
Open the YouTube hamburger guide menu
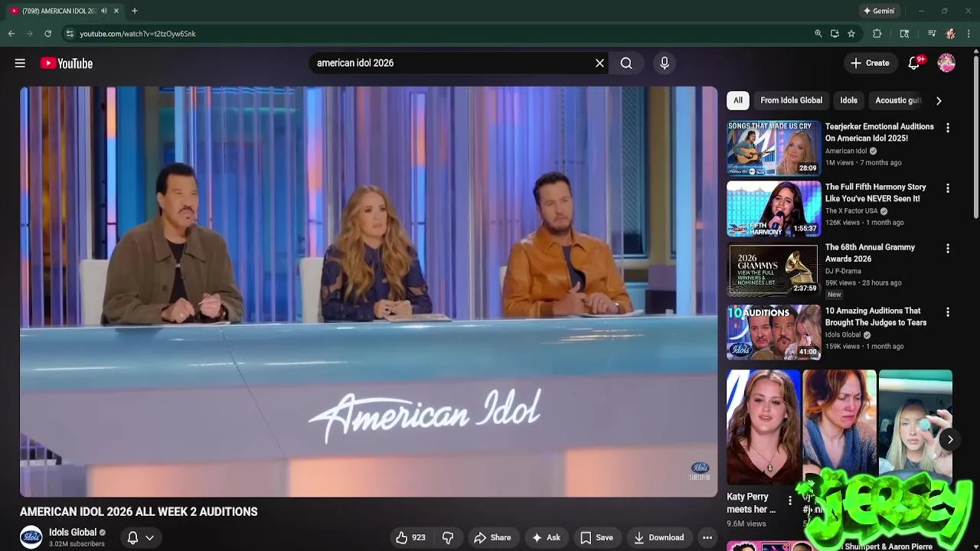(20, 64)
